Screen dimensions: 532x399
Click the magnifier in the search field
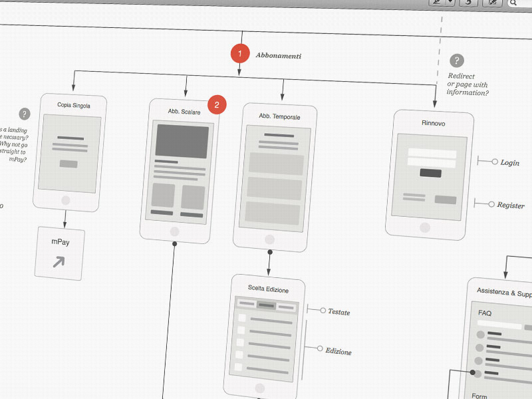coord(513,3)
